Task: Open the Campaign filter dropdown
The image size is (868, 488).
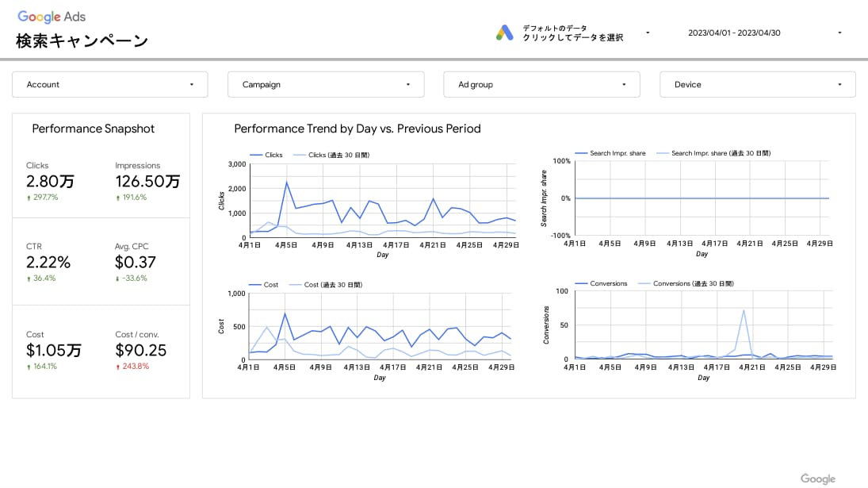Action: pyautogui.click(x=326, y=85)
